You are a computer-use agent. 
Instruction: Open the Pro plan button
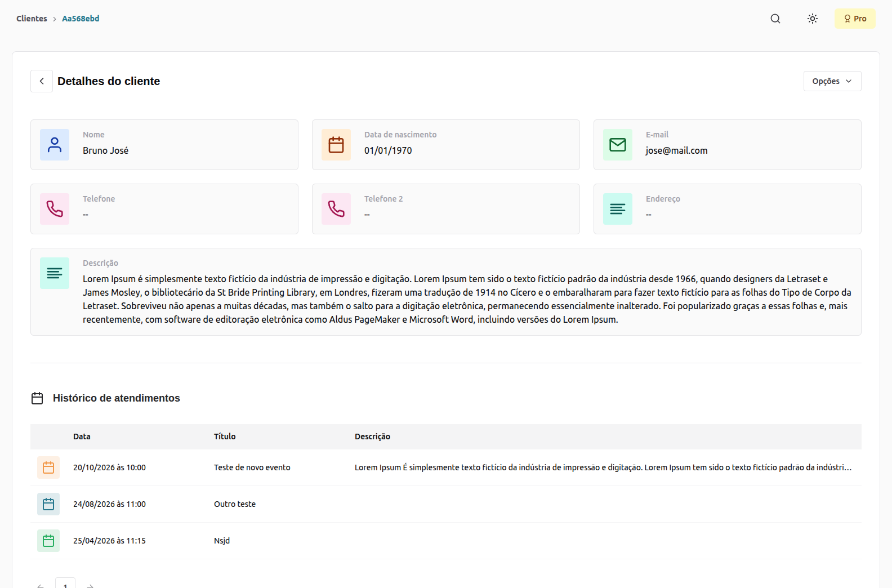tap(855, 19)
